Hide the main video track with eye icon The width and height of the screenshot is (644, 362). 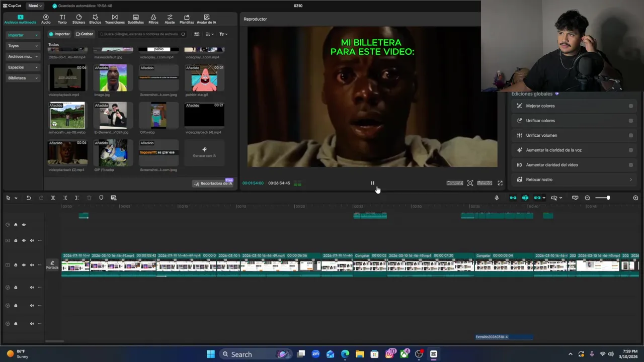pos(24,265)
